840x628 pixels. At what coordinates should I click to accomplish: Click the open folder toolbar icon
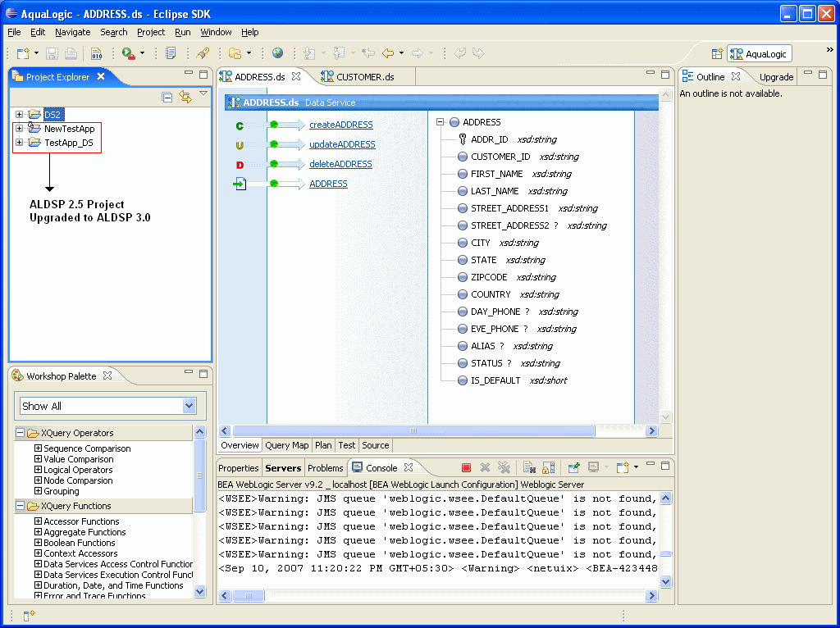click(235, 53)
